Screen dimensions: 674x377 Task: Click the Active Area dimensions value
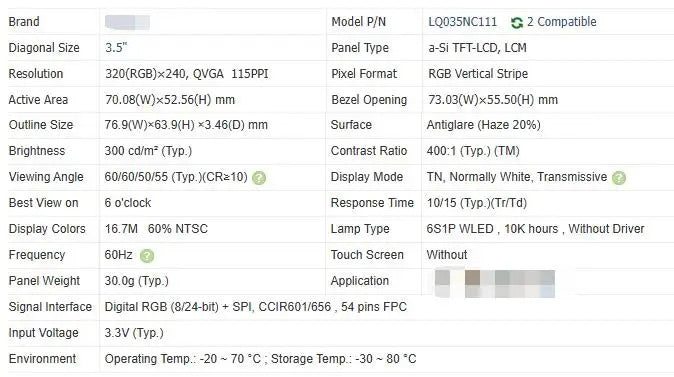point(170,100)
